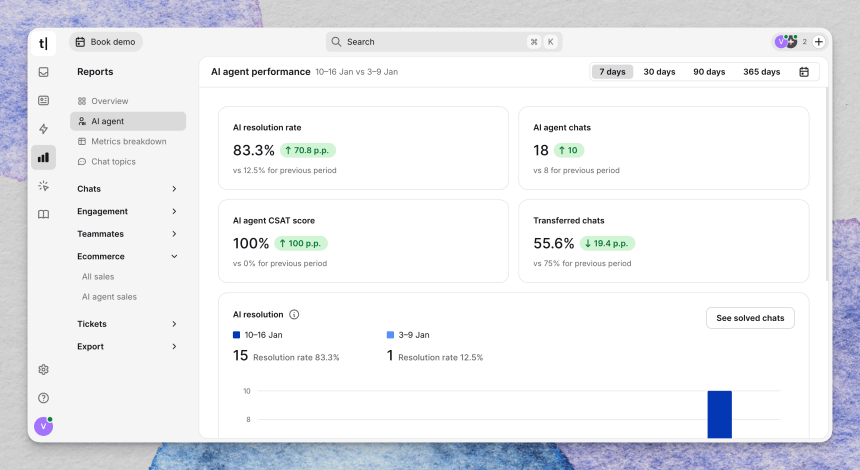Focus the Search input field
The width and height of the screenshot is (860, 470).
[x=444, y=42]
